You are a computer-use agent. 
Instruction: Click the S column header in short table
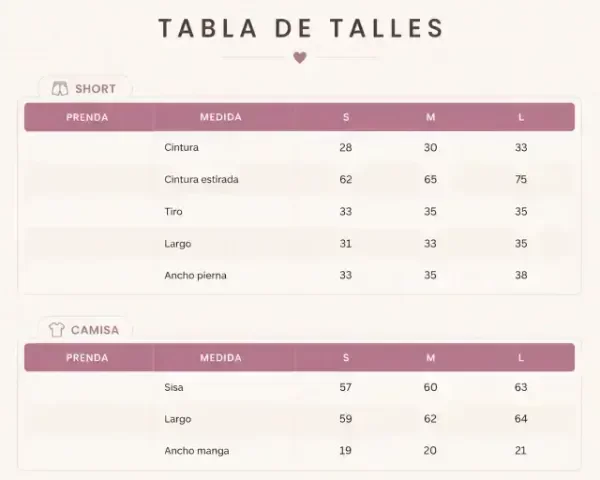tap(346, 117)
